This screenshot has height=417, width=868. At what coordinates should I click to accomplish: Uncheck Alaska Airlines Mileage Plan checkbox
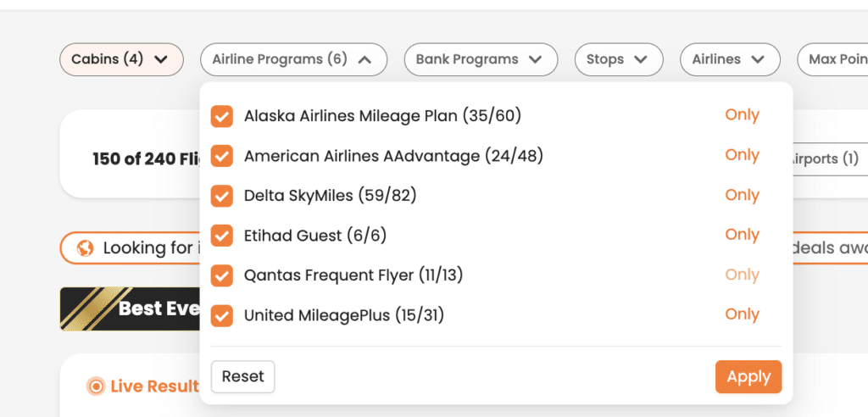pos(221,116)
